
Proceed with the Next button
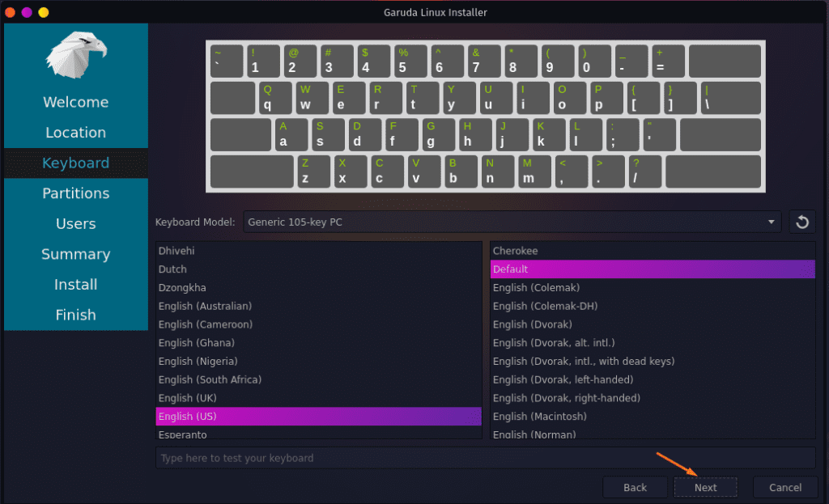click(x=704, y=487)
